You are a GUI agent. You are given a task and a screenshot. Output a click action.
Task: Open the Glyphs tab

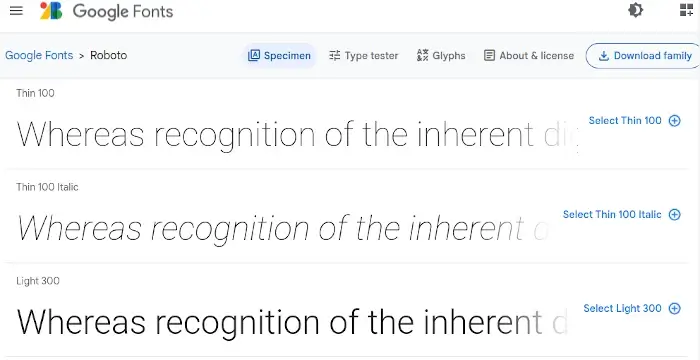coord(441,55)
